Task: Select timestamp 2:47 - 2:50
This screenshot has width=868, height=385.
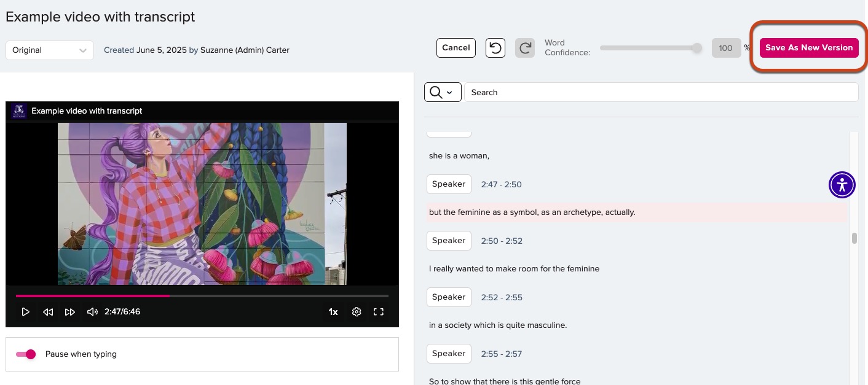Action: pos(502,184)
